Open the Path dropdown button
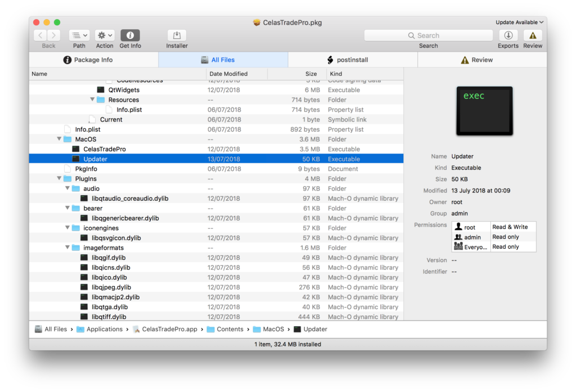This screenshot has height=392, width=576. (79, 35)
